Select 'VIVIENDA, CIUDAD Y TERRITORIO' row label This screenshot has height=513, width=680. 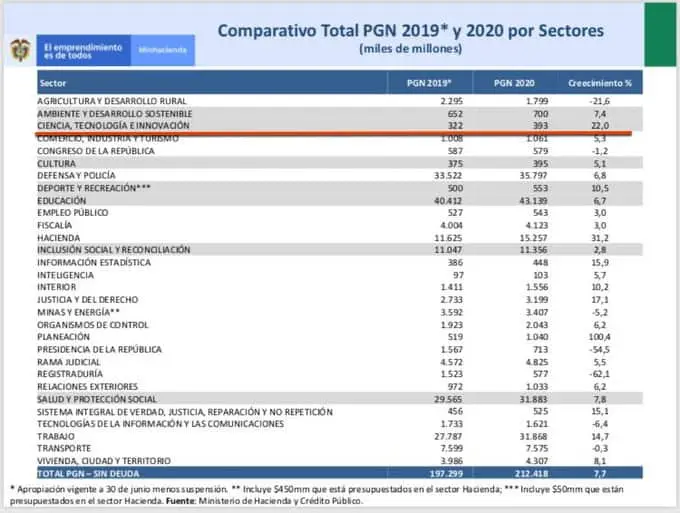[x=104, y=461]
